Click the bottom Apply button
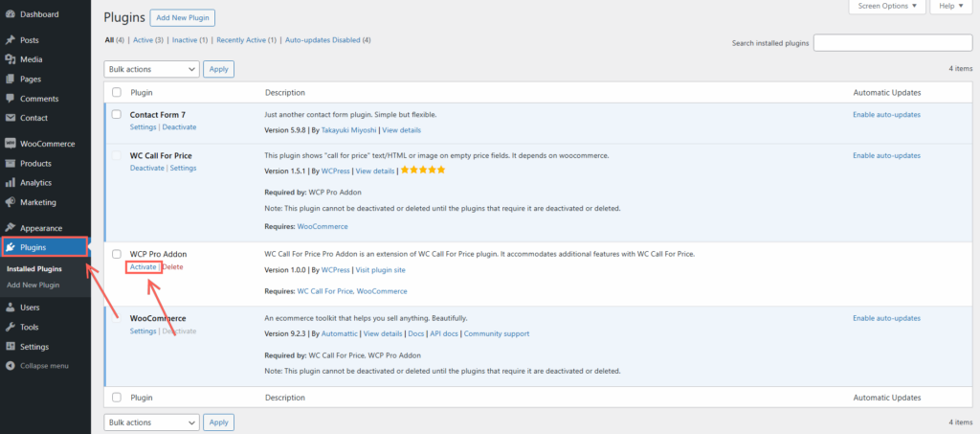The image size is (980, 434). tap(219, 423)
